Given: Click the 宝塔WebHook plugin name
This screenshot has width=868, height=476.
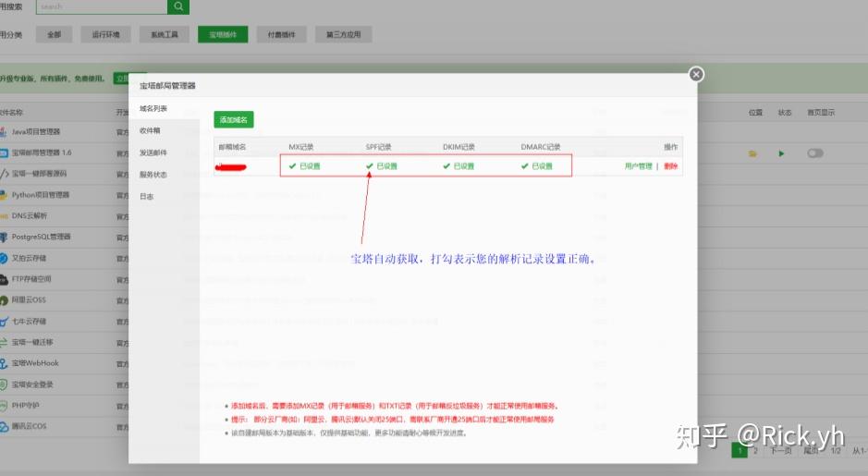Looking at the screenshot, I should 35,363.
